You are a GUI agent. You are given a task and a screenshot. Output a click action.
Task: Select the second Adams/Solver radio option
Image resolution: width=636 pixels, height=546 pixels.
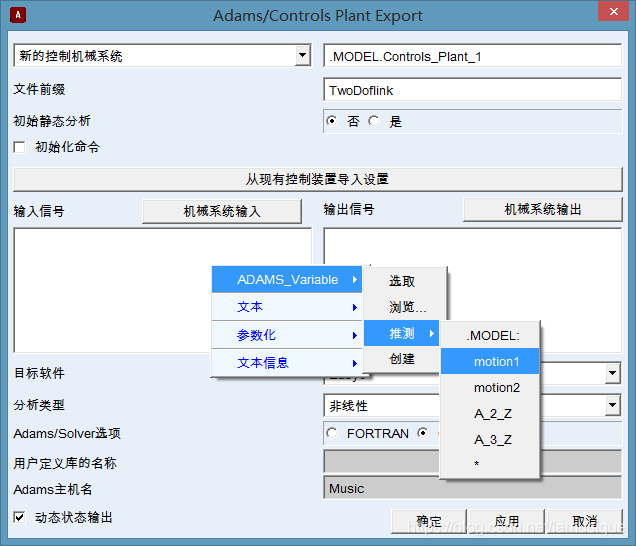423,433
